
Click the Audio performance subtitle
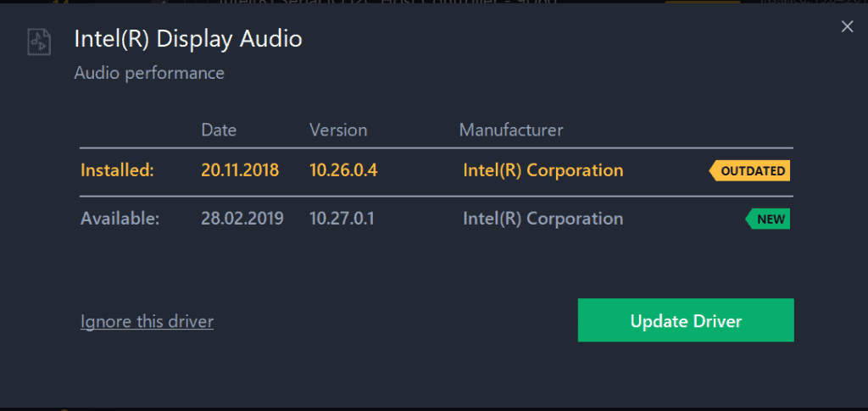[x=149, y=73]
